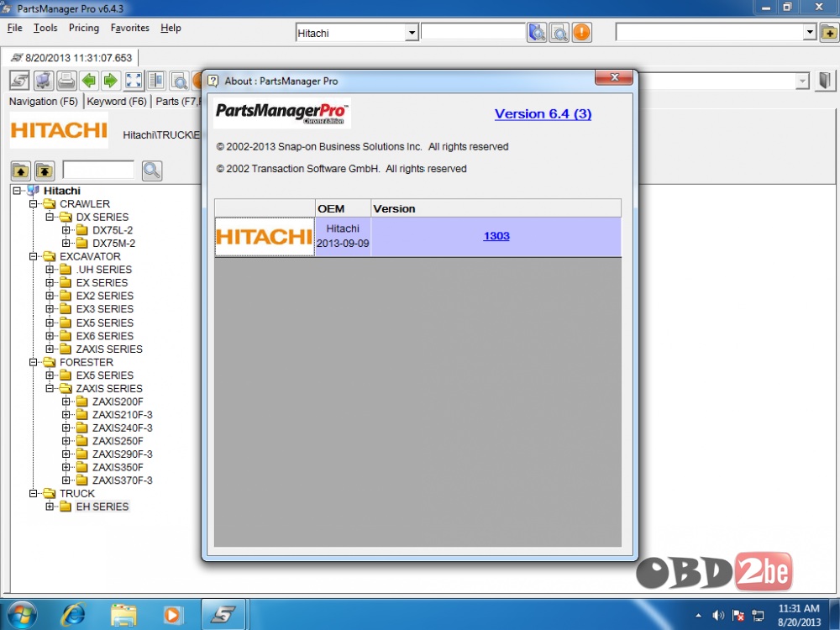The image size is (840, 630).
Task: Open the shopping cart picklist icon
Action: point(44,81)
